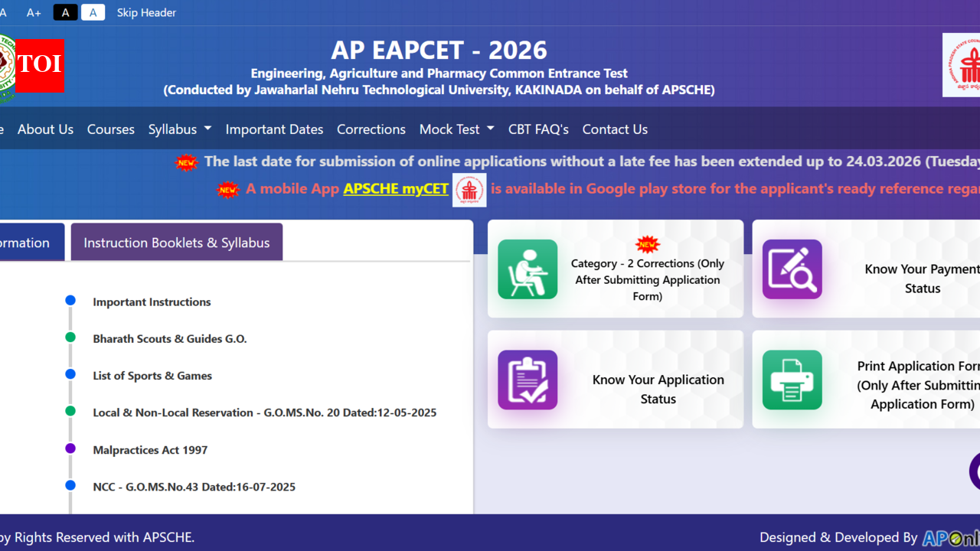Click the NEW badge on the Corrections tile
Screen dimensions: 980x551
(x=648, y=244)
